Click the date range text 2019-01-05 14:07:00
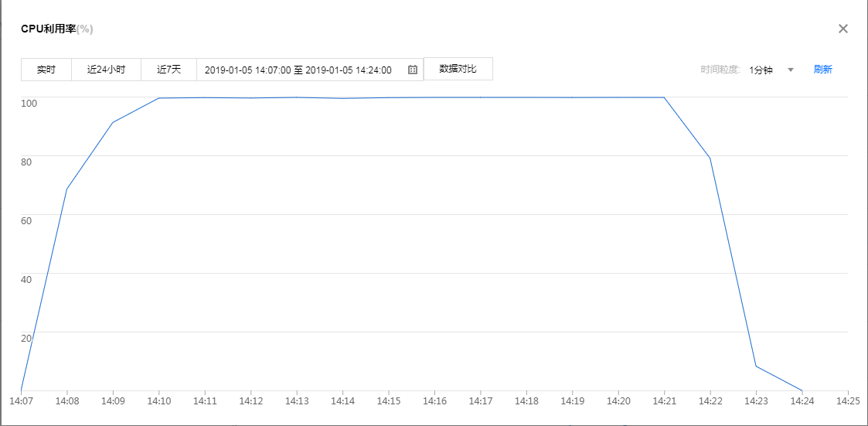This screenshot has height=426, width=868. [x=247, y=70]
